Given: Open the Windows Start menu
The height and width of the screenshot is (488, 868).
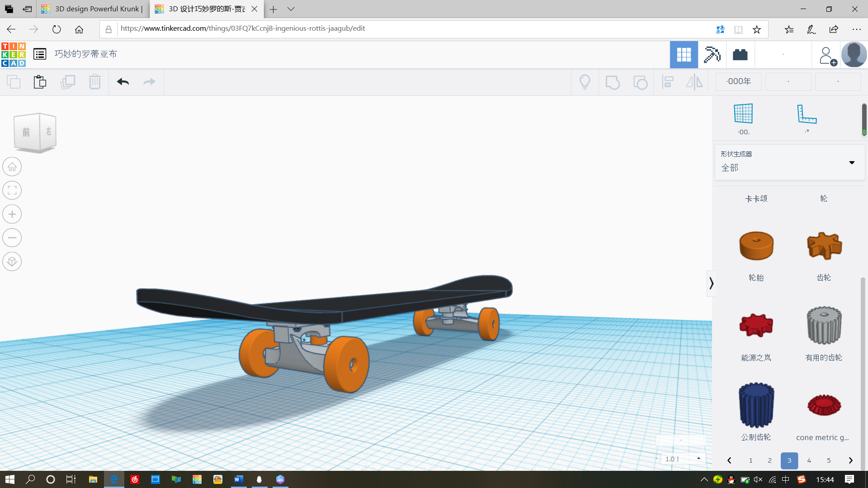Looking at the screenshot, I should tap(10, 479).
